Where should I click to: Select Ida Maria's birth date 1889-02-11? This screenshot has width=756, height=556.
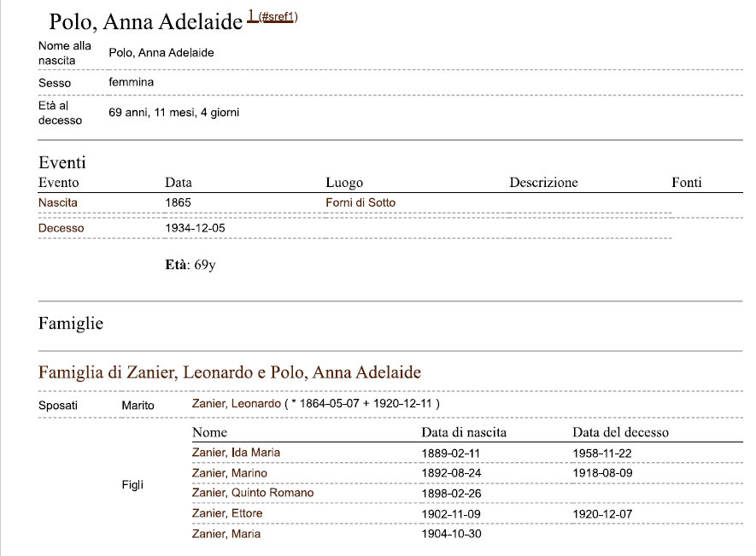pos(451,454)
